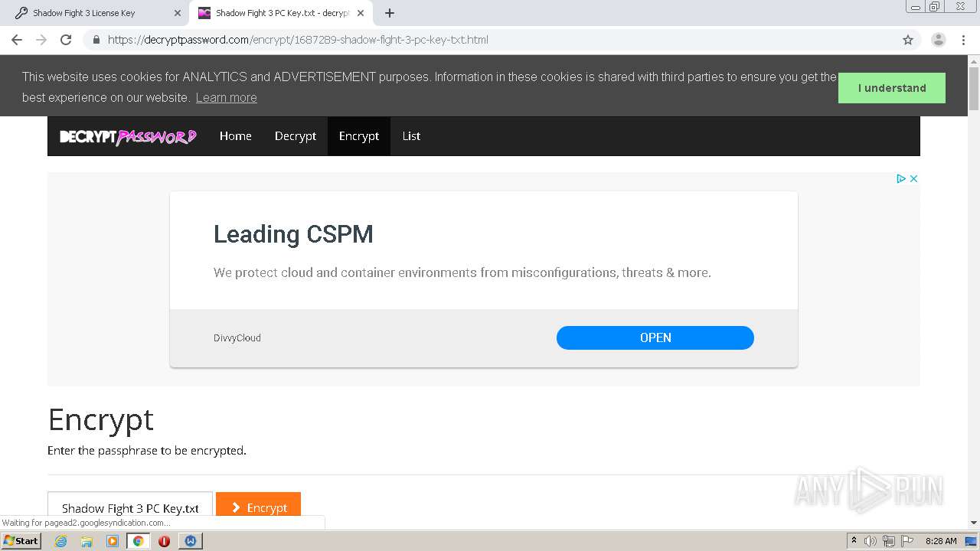View site security lock information
The image size is (980, 551).
click(96, 40)
